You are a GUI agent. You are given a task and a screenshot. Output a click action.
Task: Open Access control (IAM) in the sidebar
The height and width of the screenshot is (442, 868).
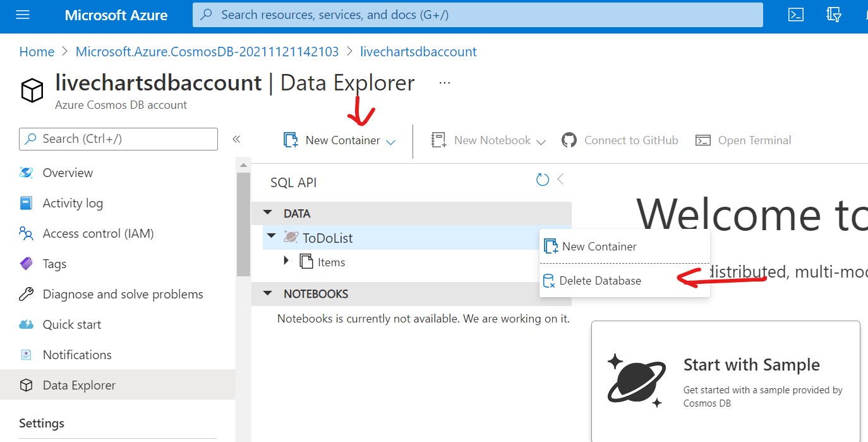[x=98, y=233]
